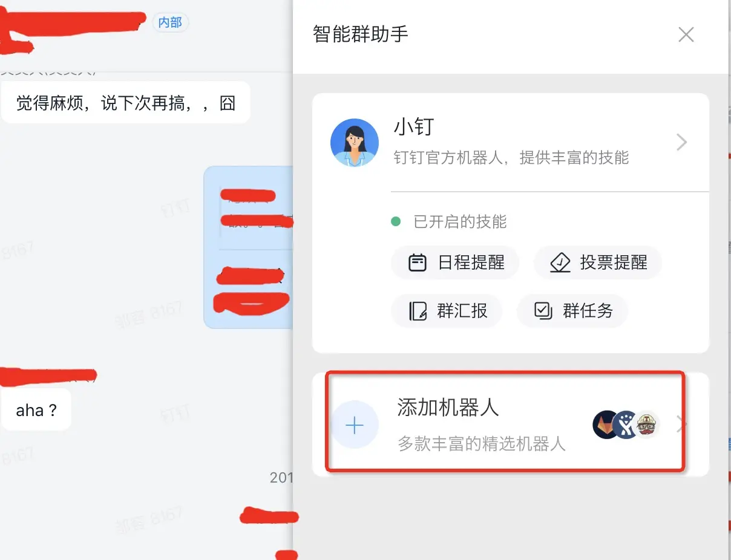The height and width of the screenshot is (560, 731).
Task: Click the 添加机器人 title text
Action: point(448,408)
